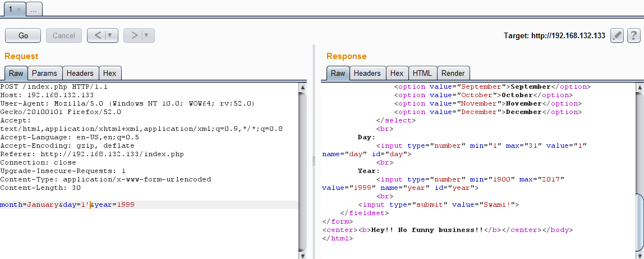The height and width of the screenshot is (259, 644).
Task: Click the December option line in response
Action: tap(488, 112)
